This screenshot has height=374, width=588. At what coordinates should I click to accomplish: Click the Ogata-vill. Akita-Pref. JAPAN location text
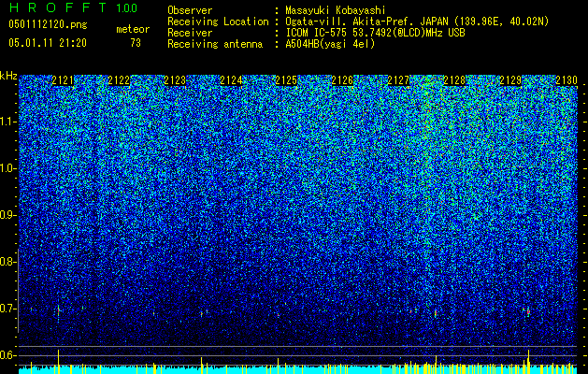coord(417,22)
